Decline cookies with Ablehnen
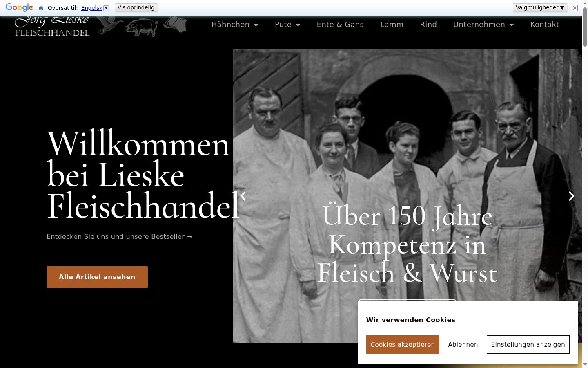The width and height of the screenshot is (588, 368). 463,345
